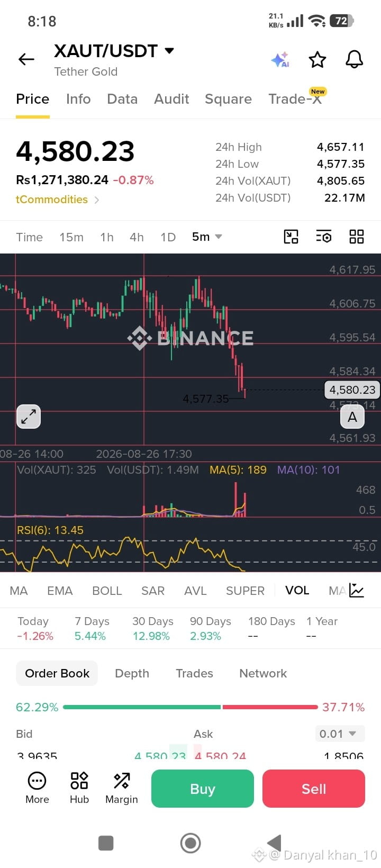Tap the Today -1.26% performance
The width and height of the screenshot is (381, 868).
tap(35, 628)
